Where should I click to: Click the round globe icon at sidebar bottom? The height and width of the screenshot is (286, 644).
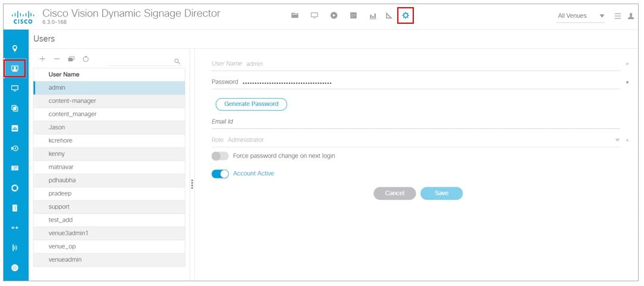click(15, 268)
